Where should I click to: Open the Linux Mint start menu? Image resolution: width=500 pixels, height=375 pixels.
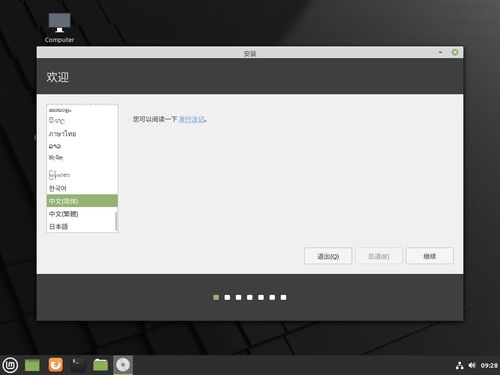click(x=10, y=365)
